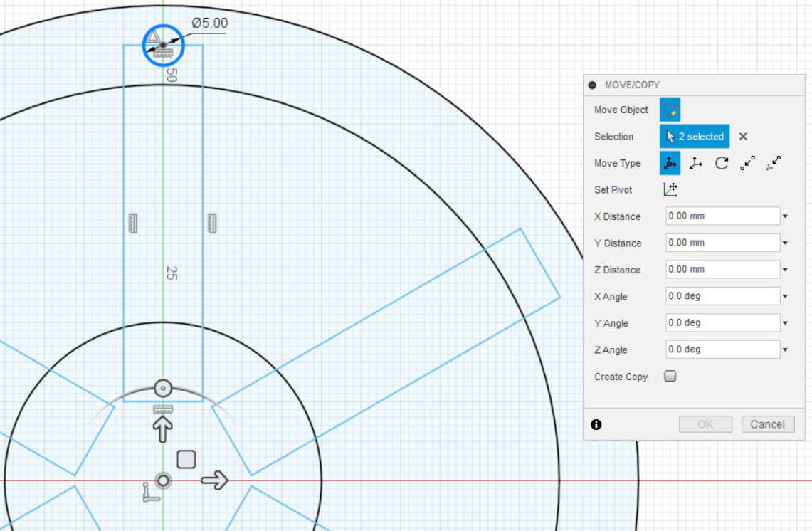Click the OK button
This screenshot has height=531, width=812.
pos(705,424)
